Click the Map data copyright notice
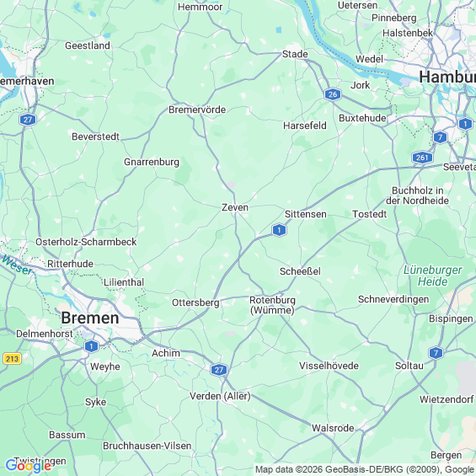The width and height of the screenshot is (476, 476). pos(365,469)
